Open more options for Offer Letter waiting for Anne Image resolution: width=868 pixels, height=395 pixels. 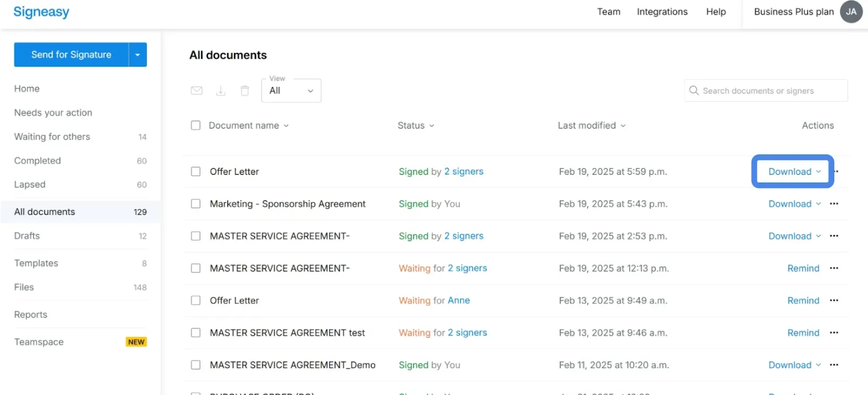click(834, 300)
